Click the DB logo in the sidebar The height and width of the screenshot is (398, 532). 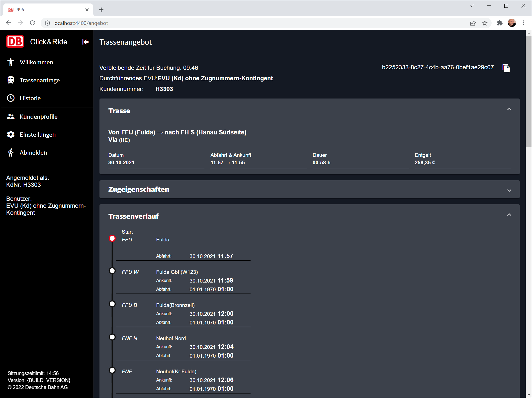click(15, 42)
